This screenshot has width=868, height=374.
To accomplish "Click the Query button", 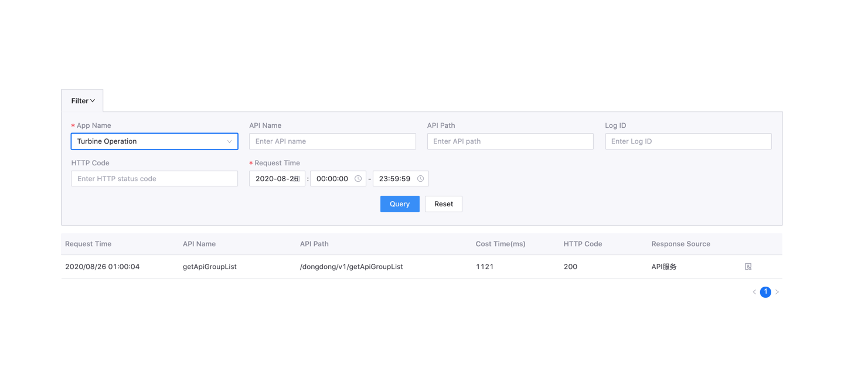I will pos(400,204).
